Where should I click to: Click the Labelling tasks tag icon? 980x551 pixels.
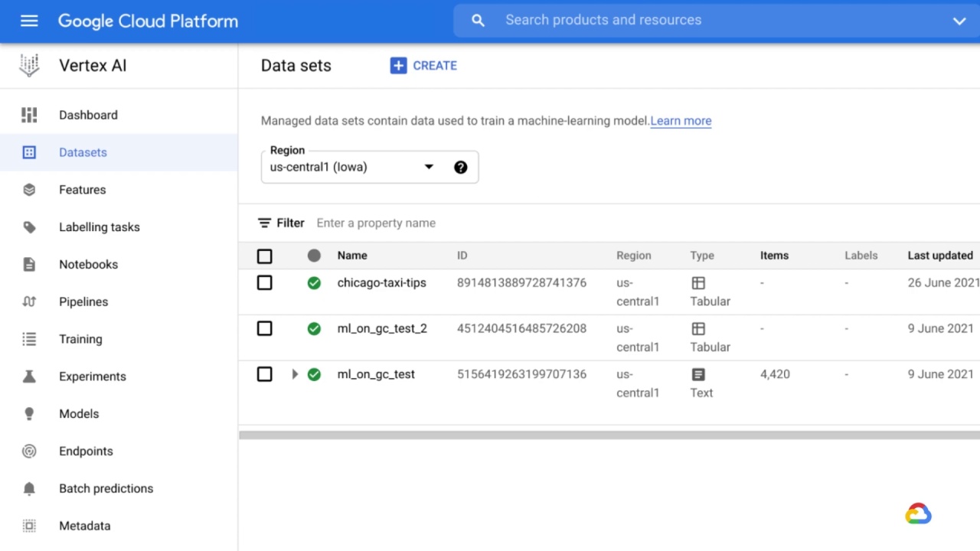tap(29, 227)
